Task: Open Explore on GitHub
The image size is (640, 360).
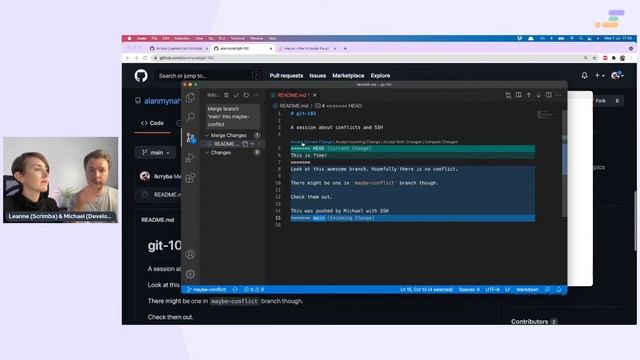Action: pos(380,76)
